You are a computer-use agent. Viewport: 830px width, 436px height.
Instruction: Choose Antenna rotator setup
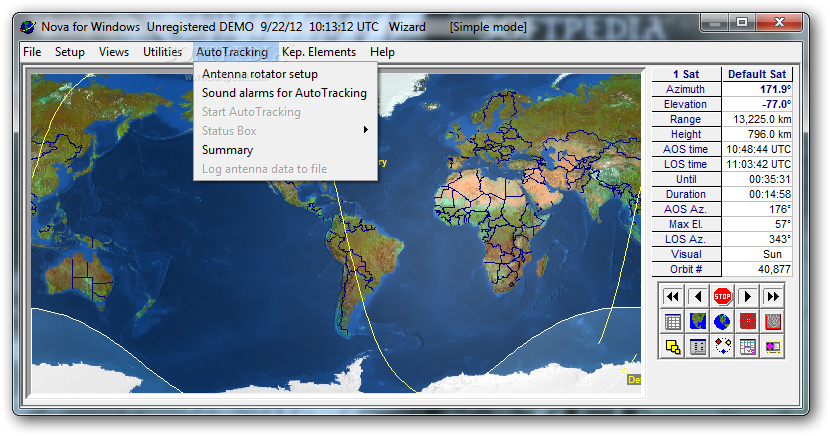click(285, 74)
